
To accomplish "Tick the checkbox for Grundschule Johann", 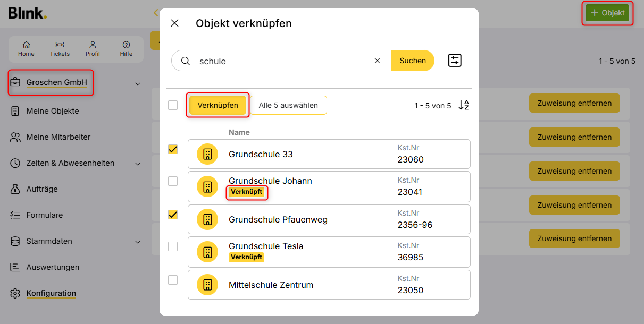I will (x=173, y=182).
